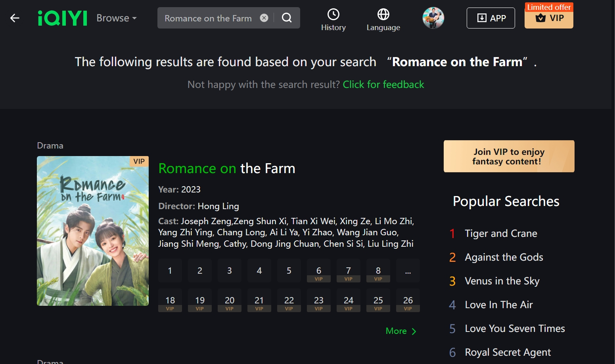Screen dimensions: 615x364
Task: Open Join VIP fantasy content banner
Action: tap(509, 156)
